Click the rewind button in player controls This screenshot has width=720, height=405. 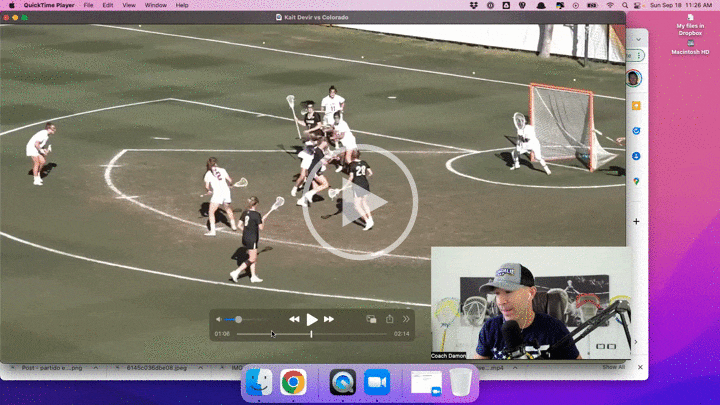point(294,319)
